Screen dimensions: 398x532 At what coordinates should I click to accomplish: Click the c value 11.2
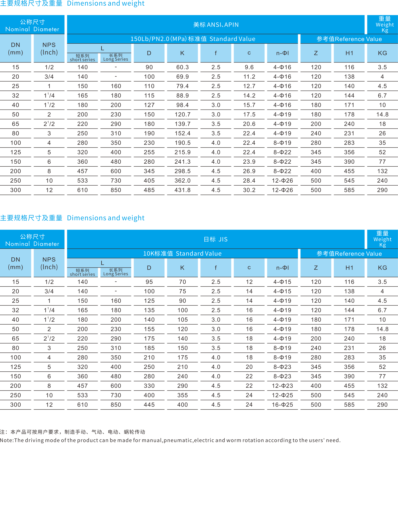click(249, 77)
